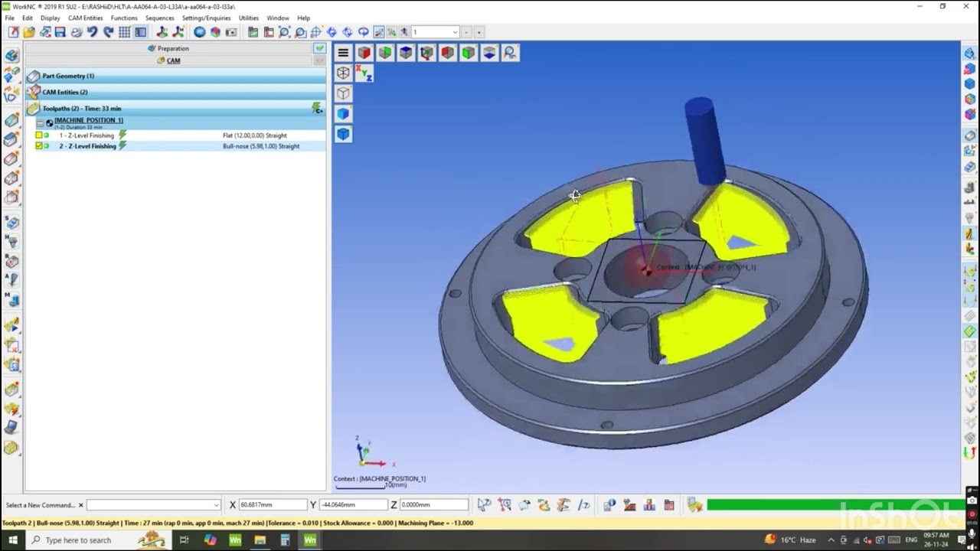Screen dimensions: 980x551
Task: Toggle the checked box of toolpath 2
Action: click(x=39, y=146)
